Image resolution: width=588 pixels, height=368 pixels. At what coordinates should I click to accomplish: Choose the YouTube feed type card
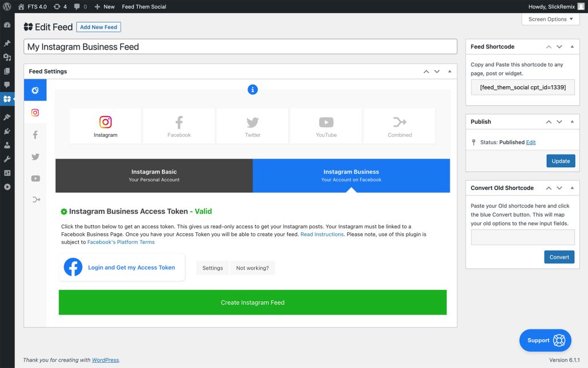click(x=326, y=126)
